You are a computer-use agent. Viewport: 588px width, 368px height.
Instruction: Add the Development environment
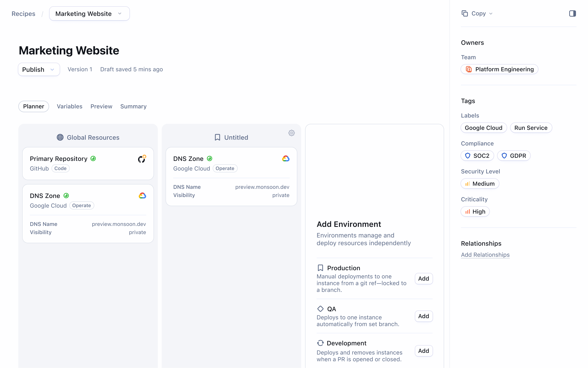point(423,351)
